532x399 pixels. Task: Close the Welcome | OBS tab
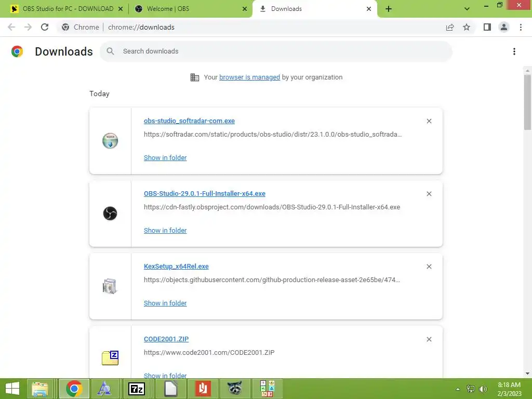coord(245,9)
